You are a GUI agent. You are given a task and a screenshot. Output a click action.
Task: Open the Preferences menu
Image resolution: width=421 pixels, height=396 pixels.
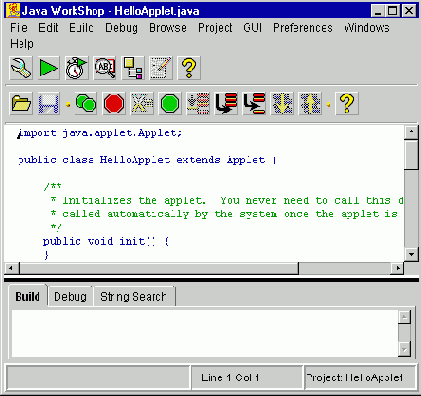pos(303,28)
